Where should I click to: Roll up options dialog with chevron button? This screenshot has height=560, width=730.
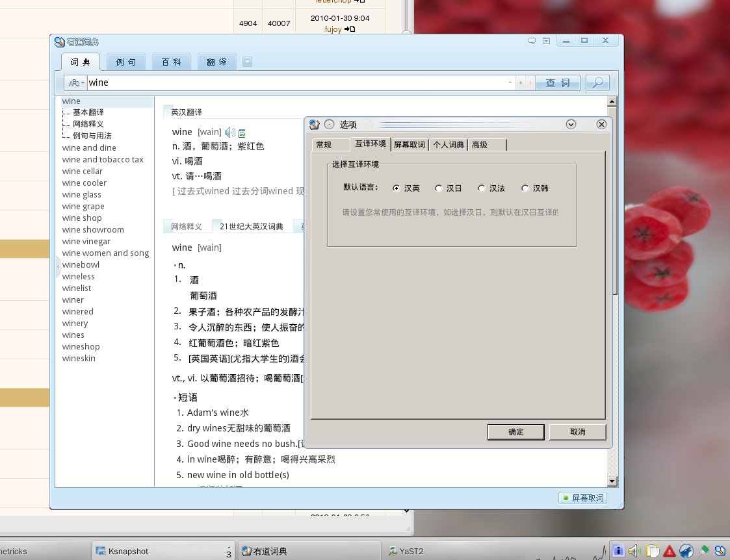(x=571, y=124)
